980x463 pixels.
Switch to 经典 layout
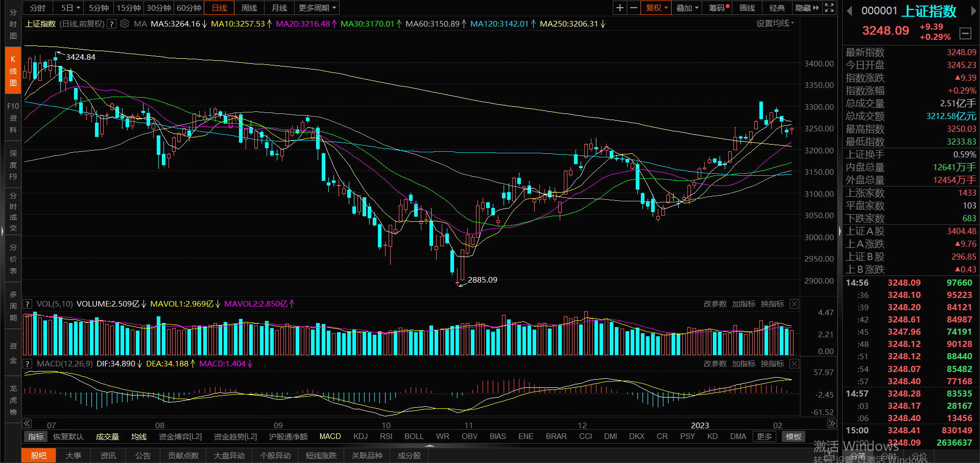(777, 8)
